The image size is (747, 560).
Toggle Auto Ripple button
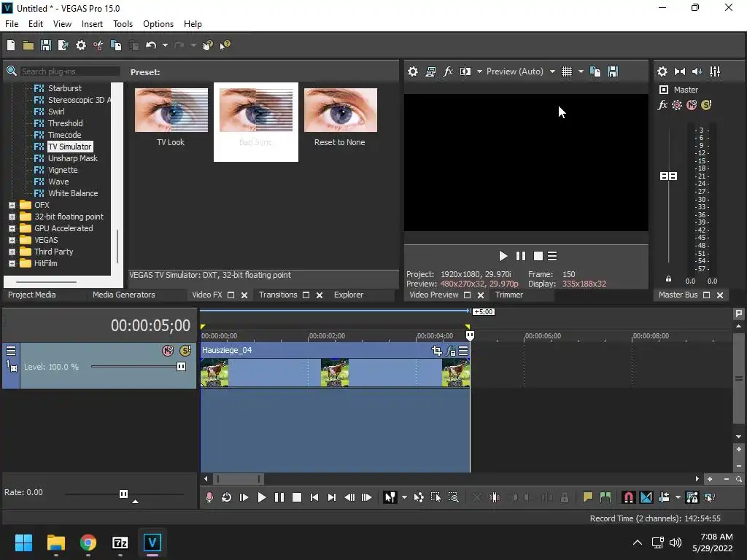point(664,497)
